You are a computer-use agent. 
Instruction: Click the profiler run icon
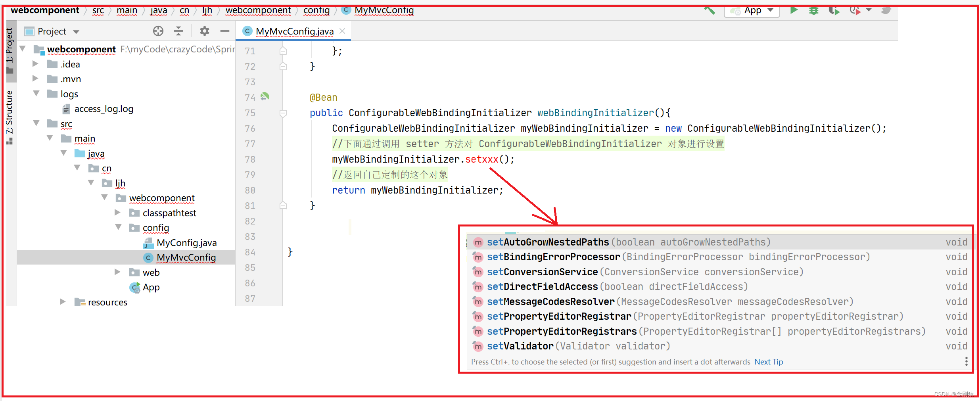(855, 10)
